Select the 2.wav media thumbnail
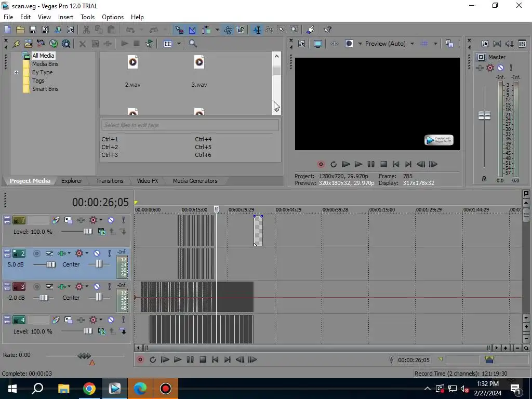This screenshot has width=532, height=399. [132, 62]
